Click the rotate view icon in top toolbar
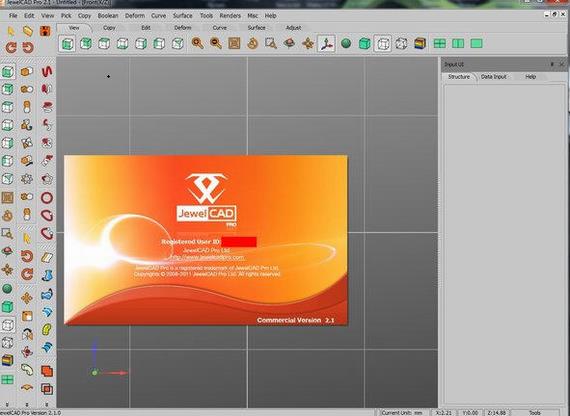 252,44
